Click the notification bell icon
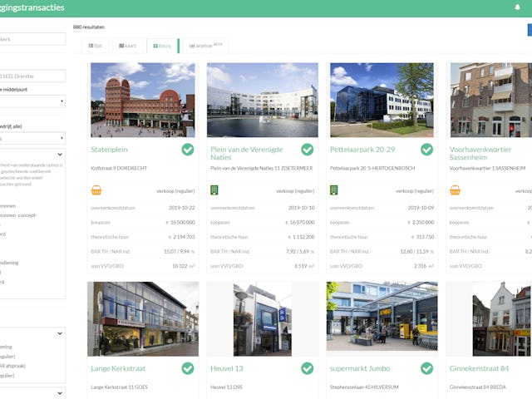The image size is (532, 399). (518, 7)
